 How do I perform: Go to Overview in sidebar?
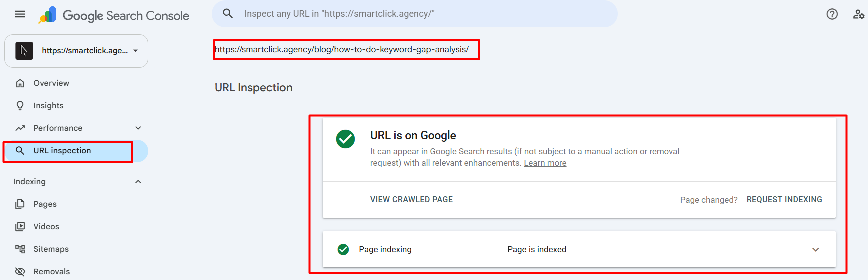51,83
